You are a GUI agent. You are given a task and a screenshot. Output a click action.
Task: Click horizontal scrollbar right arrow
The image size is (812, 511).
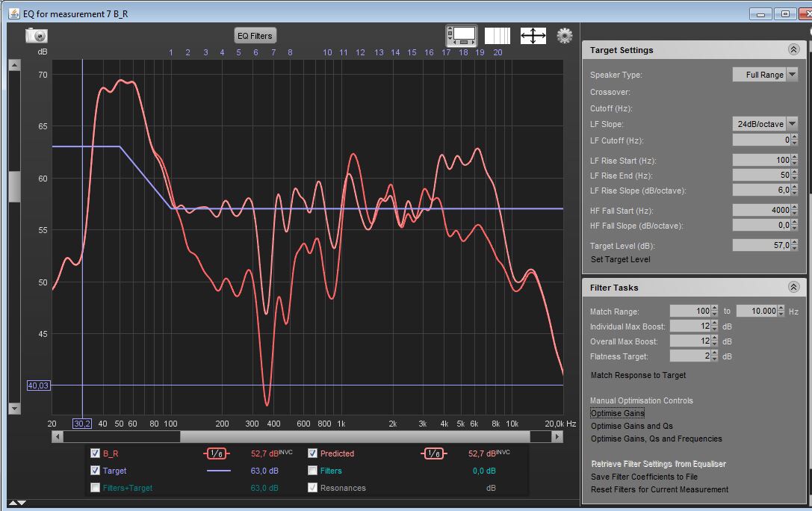557,437
